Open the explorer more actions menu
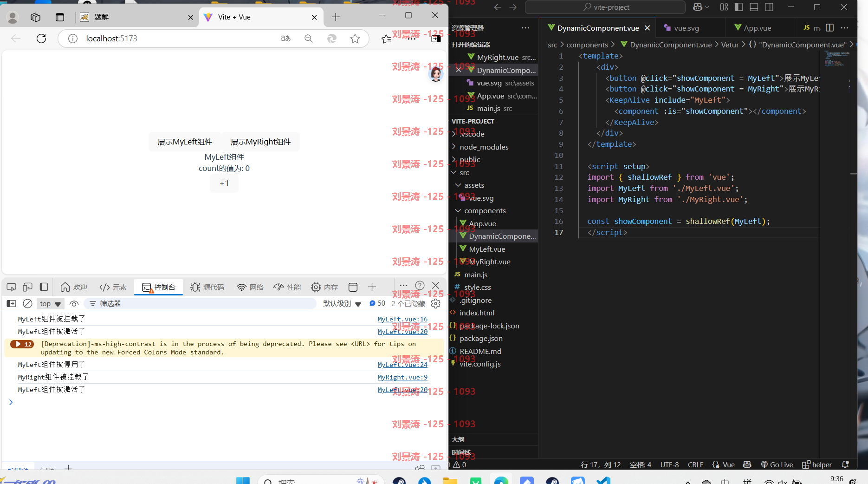Screen dimensions: 868x484 tap(525, 28)
